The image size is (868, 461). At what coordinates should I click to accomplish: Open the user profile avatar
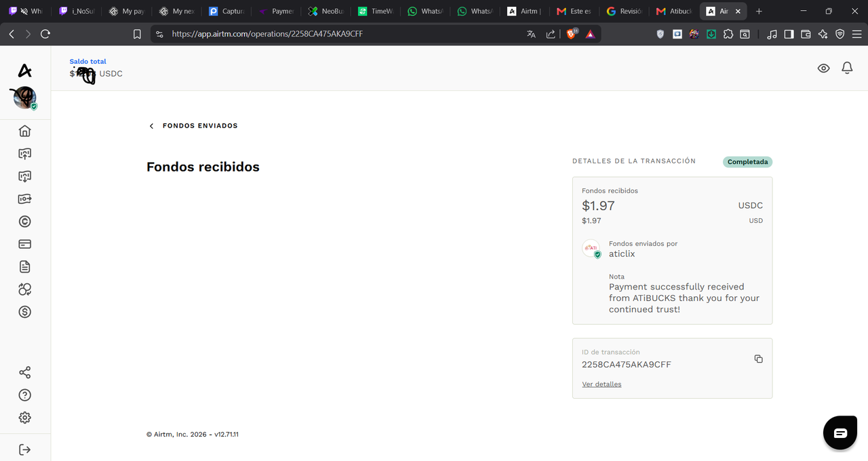click(24, 98)
